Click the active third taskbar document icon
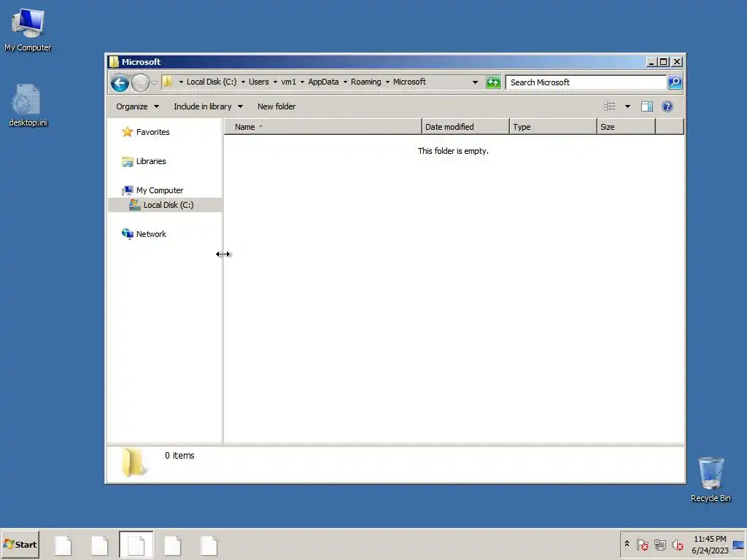This screenshot has width=747, height=560. (136, 545)
